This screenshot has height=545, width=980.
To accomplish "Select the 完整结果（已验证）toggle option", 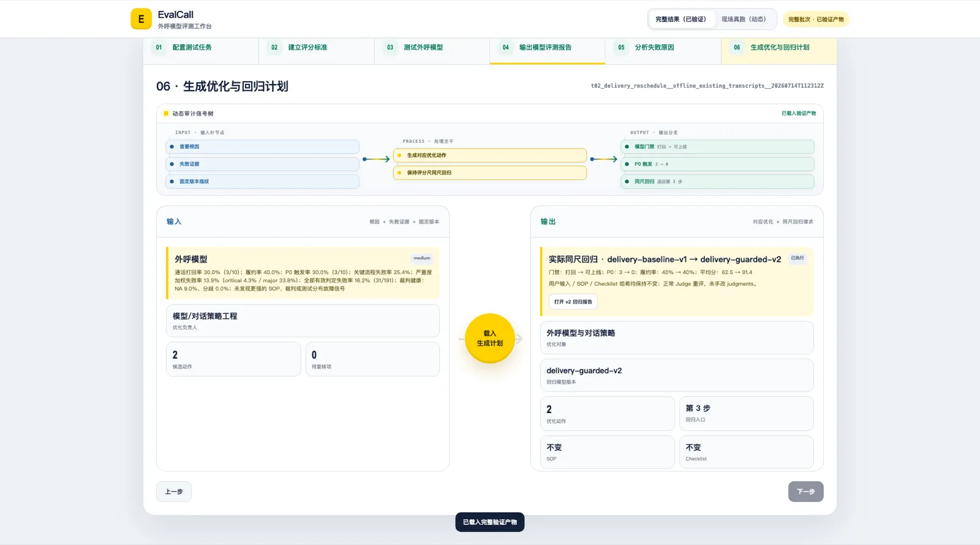I will pyautogui.click(x=680, y=19).
